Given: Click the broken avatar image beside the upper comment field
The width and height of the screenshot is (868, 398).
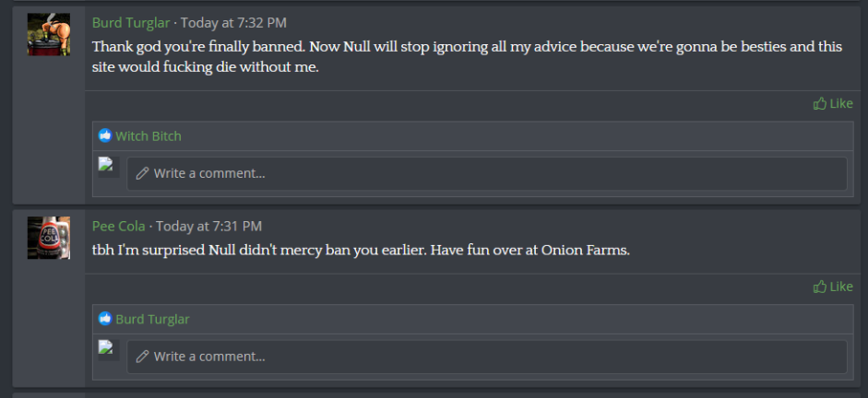Looking at the screenshot, I should (106, 166).
